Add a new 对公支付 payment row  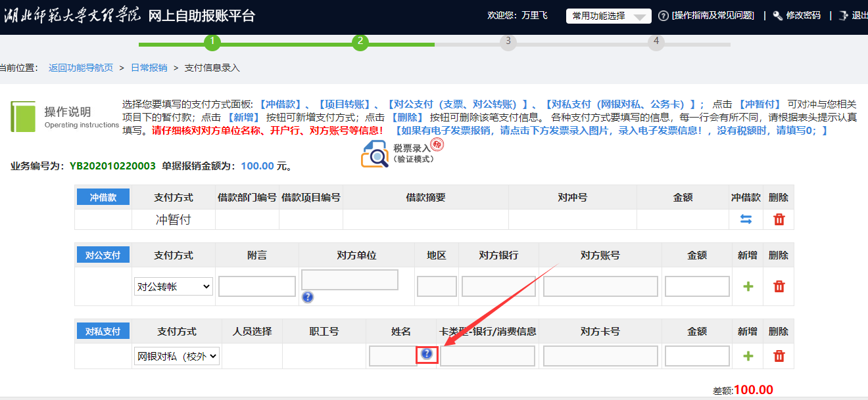tap(747, 286)
